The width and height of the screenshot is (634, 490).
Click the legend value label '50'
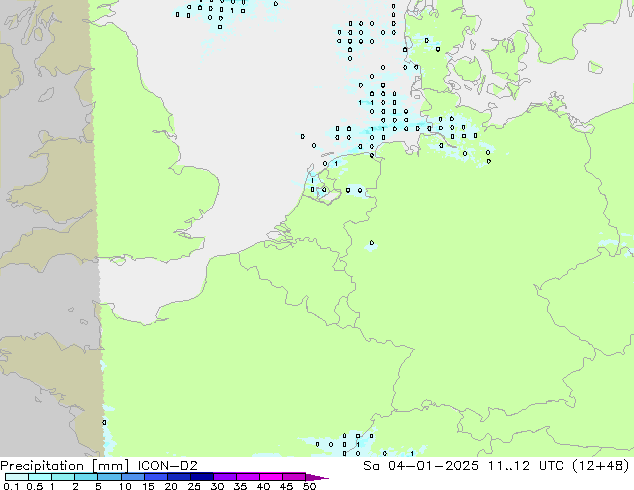coord(309,486)
